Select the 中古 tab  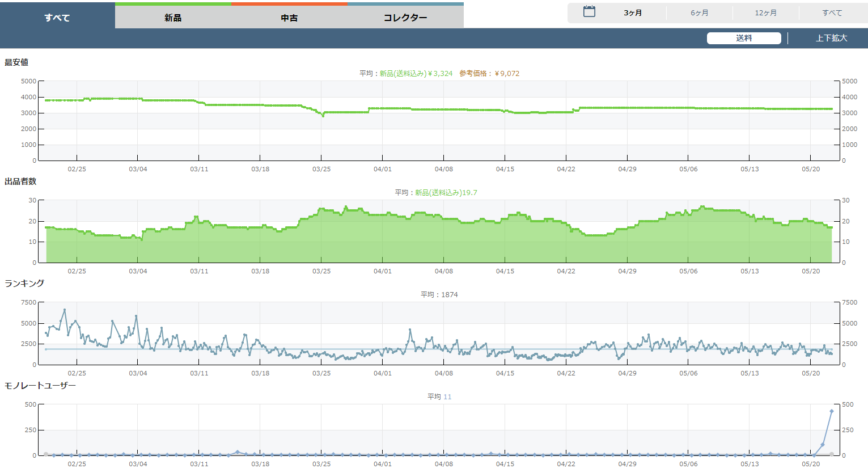[x=289, y=18]
